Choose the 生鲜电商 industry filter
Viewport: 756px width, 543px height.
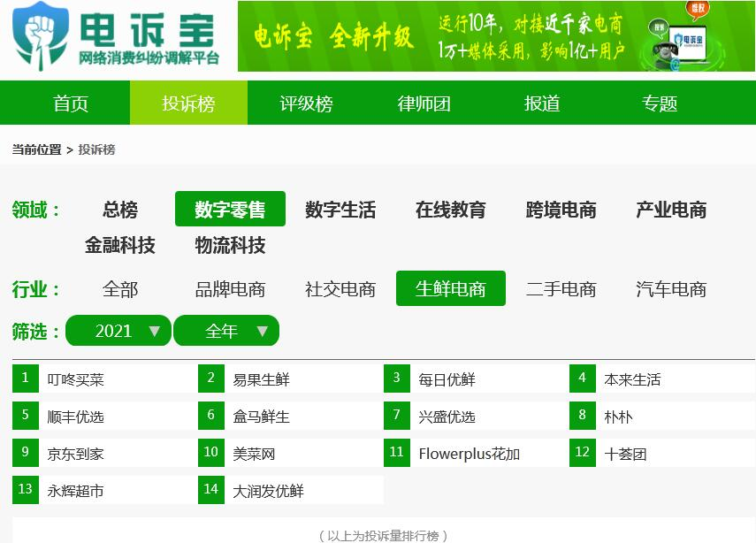coord(451,289)
